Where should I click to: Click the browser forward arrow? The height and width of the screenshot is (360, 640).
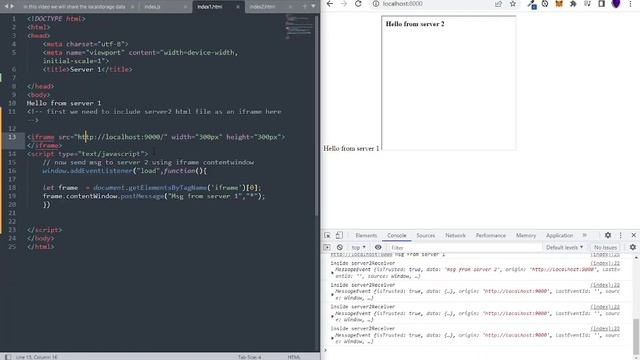344,4
